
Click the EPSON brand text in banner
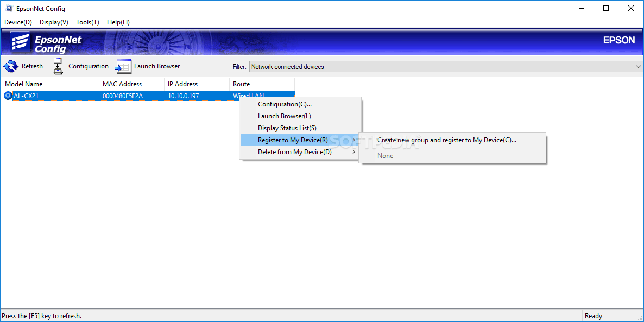click(x=619, y=40)
